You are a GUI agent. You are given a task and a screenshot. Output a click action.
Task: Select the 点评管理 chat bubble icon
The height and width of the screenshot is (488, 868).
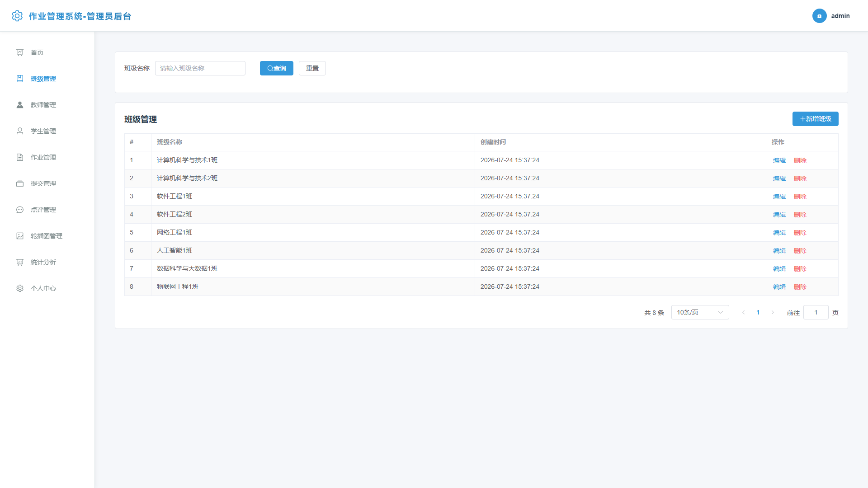20,210
